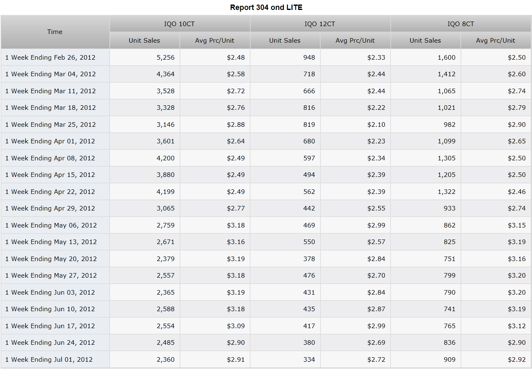Click the 948 cell in IQO 12CT
Image resolution: width=532 pixels, height=392 pixels.
click(285, 58)
